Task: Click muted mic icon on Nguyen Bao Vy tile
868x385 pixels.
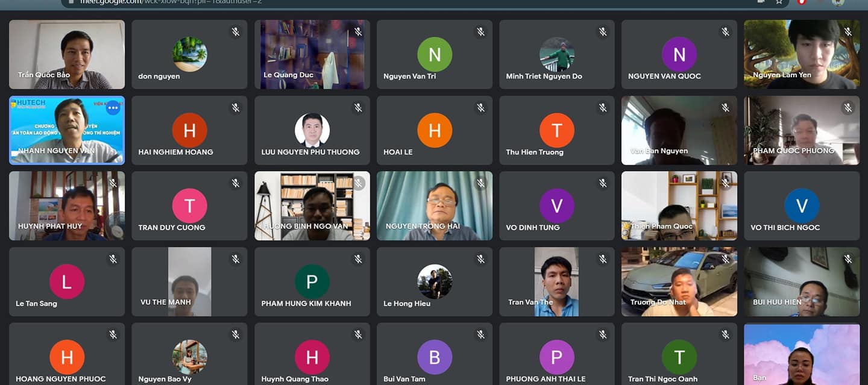Action: pos(236,334)
